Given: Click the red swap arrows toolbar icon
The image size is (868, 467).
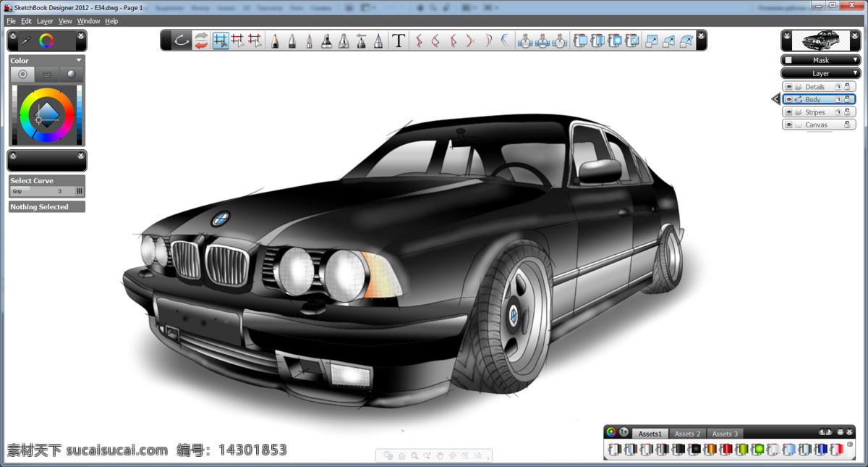Looking at the screenshot, I should pos(202,41).
